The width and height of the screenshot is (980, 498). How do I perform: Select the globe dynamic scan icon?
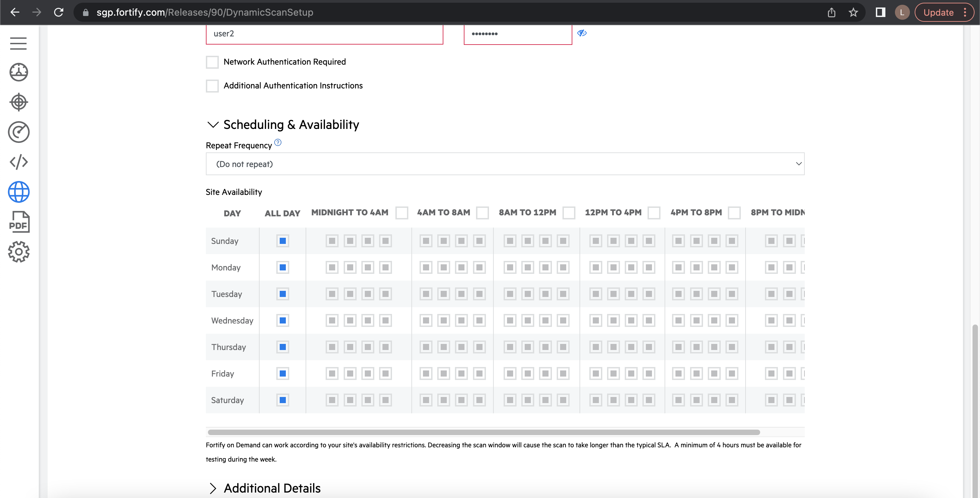pyautogui.click(x=19, y=192)
